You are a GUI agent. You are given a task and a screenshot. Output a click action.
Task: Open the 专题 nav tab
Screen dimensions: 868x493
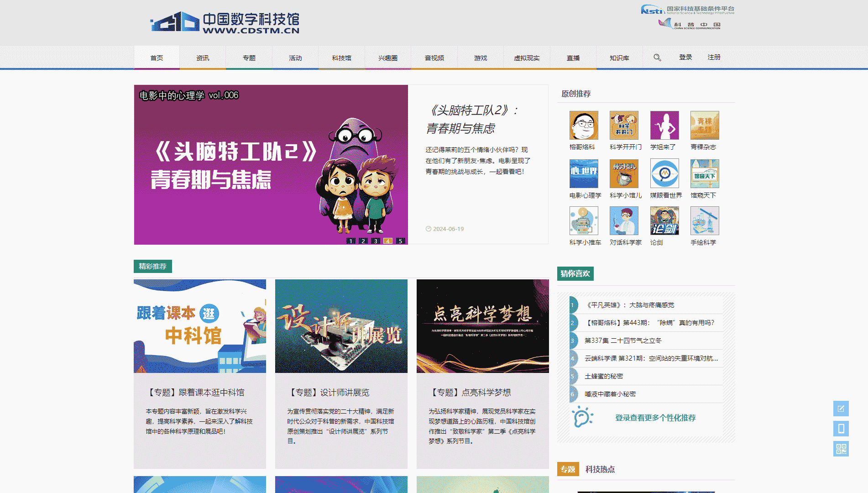click(249, 58)
